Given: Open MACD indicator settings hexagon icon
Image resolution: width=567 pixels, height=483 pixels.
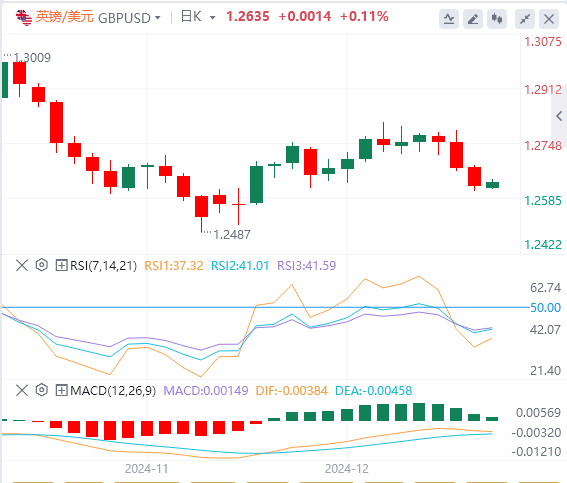Looking at the screenshot, I should coord(42,390).
